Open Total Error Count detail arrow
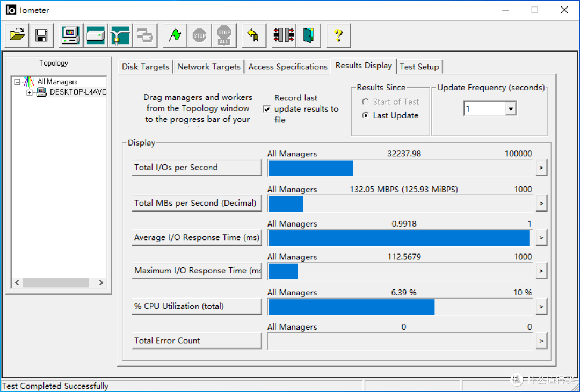Viewport: 580px width, 392px height. [x=541, y=340]
